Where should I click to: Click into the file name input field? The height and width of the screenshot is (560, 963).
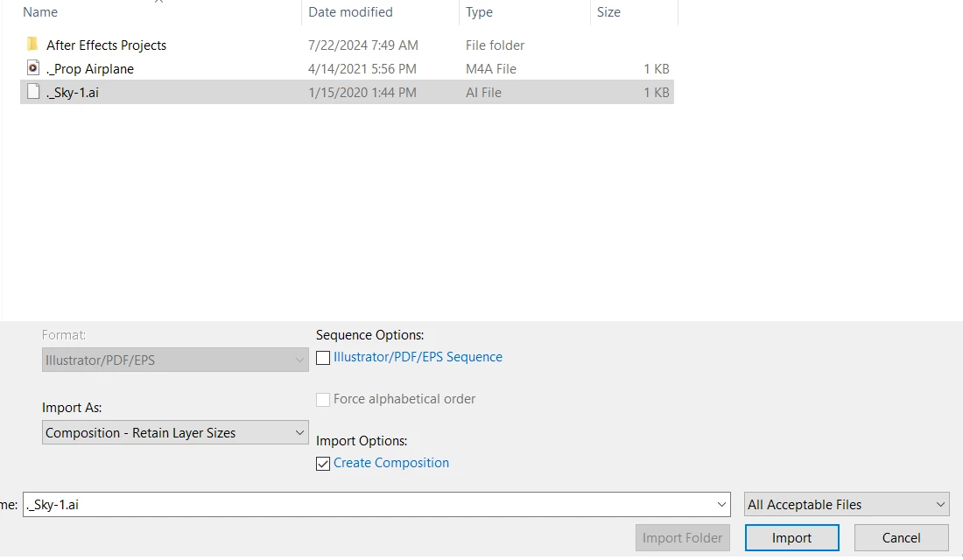[x=369, y=504]
